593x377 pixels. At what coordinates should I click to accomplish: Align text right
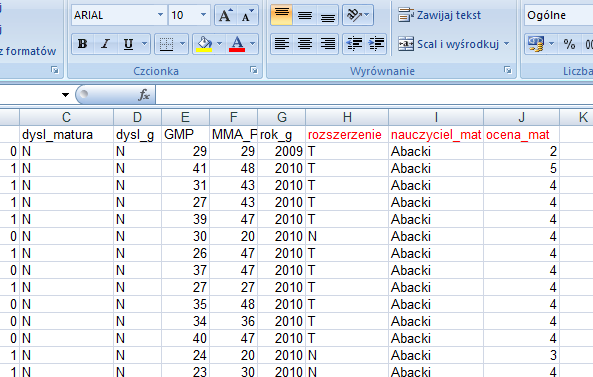(x=327, y=44)
